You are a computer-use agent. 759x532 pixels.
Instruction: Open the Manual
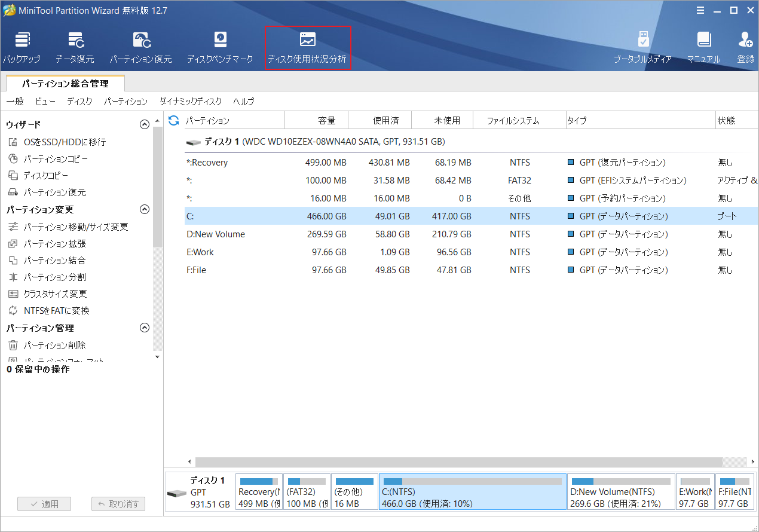click(704, 47)
